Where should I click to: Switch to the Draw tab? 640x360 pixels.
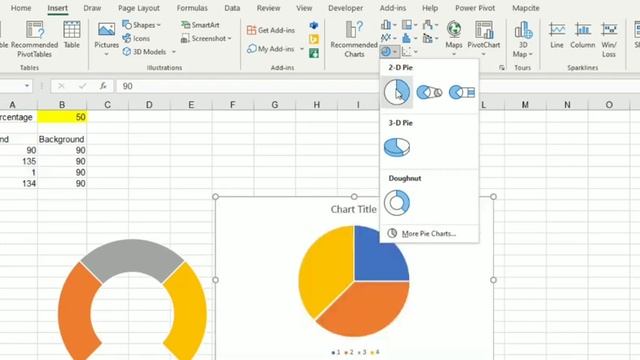click(x=92, y=8)
